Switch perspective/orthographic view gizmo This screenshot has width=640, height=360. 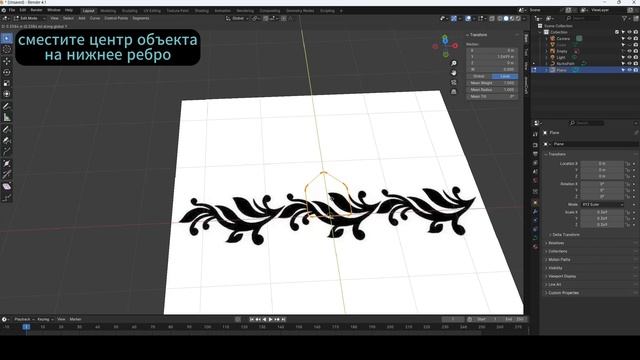(x=453, y=91)
